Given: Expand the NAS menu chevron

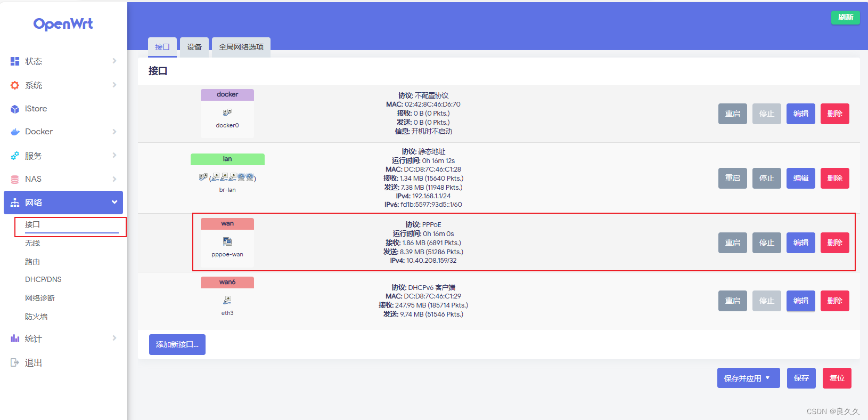Looking at the screenshot, I should click(x=114, y=179).
